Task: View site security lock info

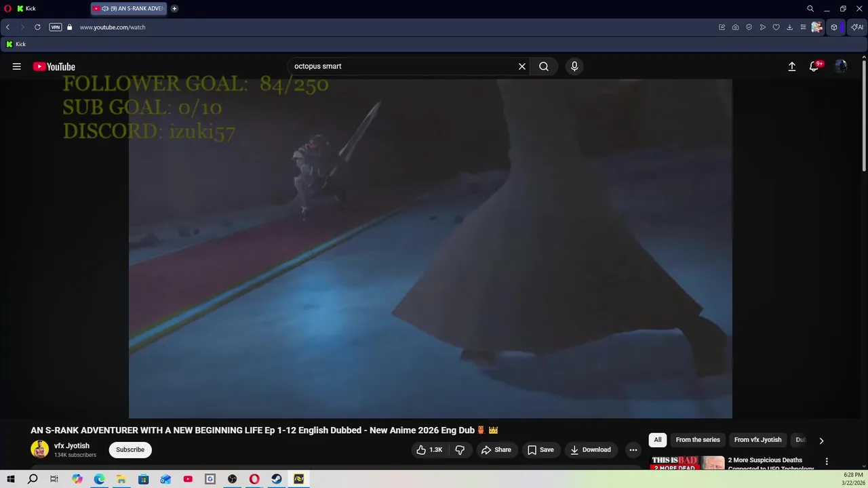Action: click(69, 27)
